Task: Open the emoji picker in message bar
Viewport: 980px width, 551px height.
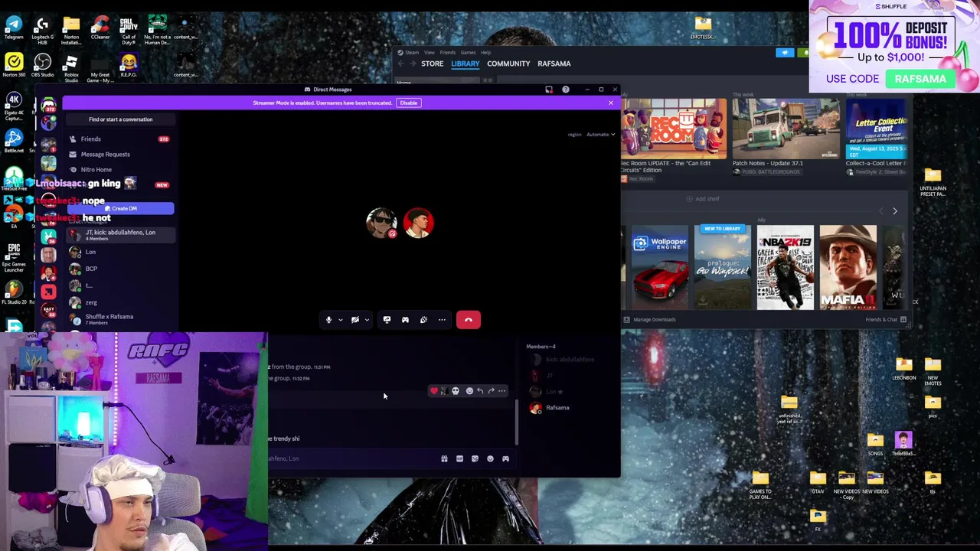Action: (490, 459)
